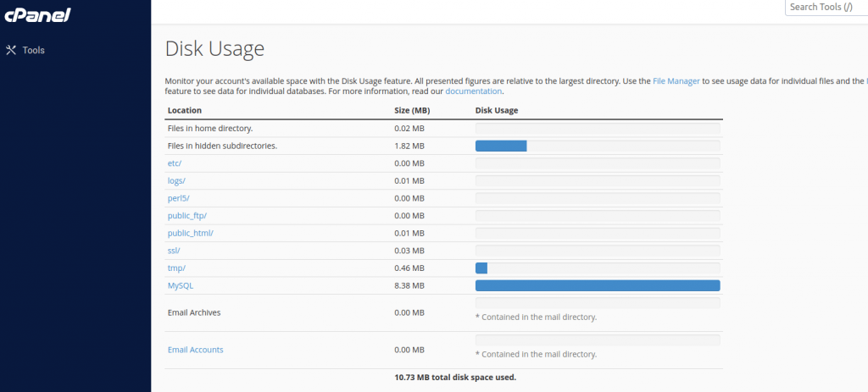Focus the Search Tools input field

(x=826, y=8)
